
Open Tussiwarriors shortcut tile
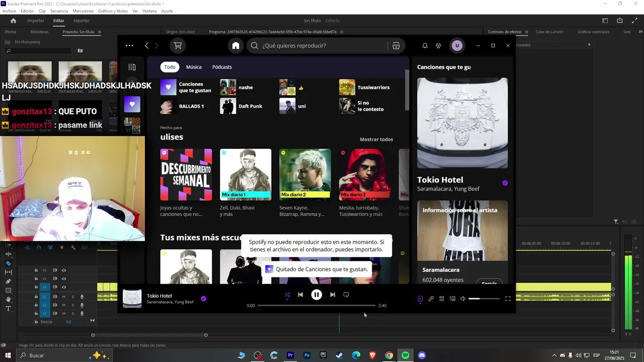pyautogui.click(x=368, y=87)
